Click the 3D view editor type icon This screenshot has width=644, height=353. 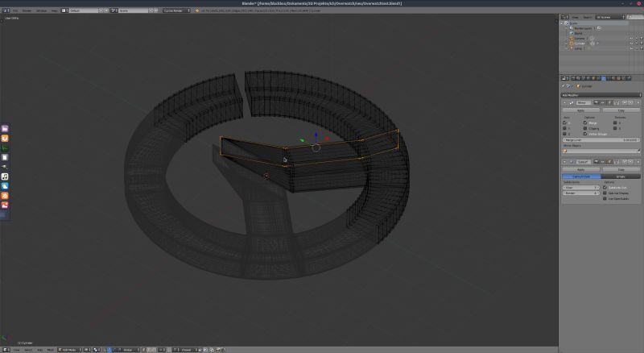point(6,350)
